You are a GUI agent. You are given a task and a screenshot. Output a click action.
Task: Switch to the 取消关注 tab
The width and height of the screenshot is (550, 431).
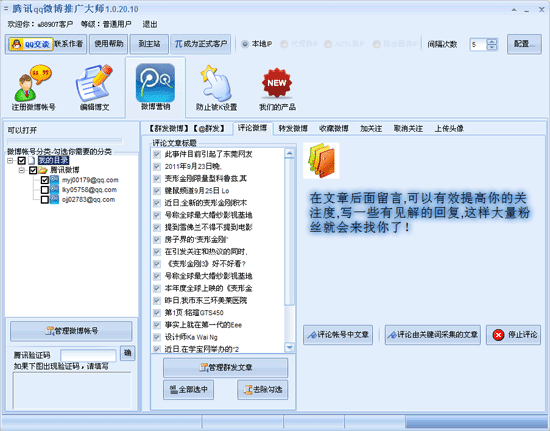408,129
